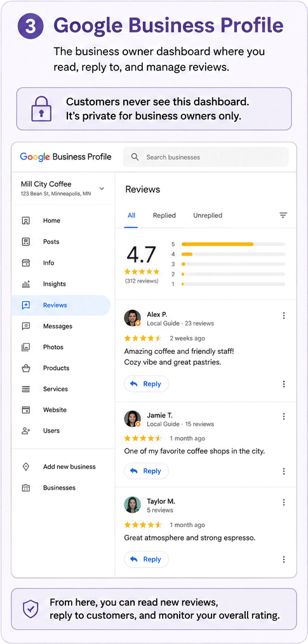Click the Insights bar chart icon

point(25,284)
